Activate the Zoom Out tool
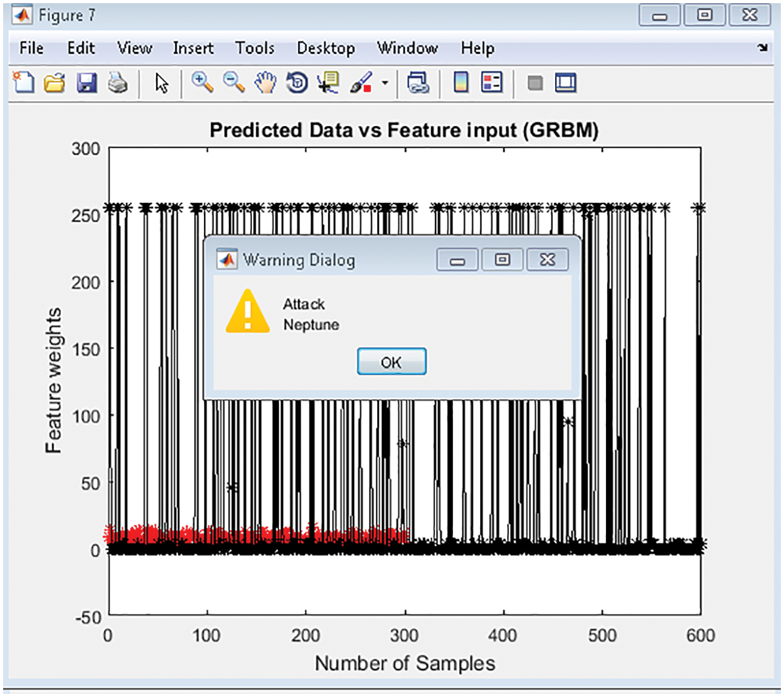This screenshot has width=784, height=697. click(x=234, y=83)
